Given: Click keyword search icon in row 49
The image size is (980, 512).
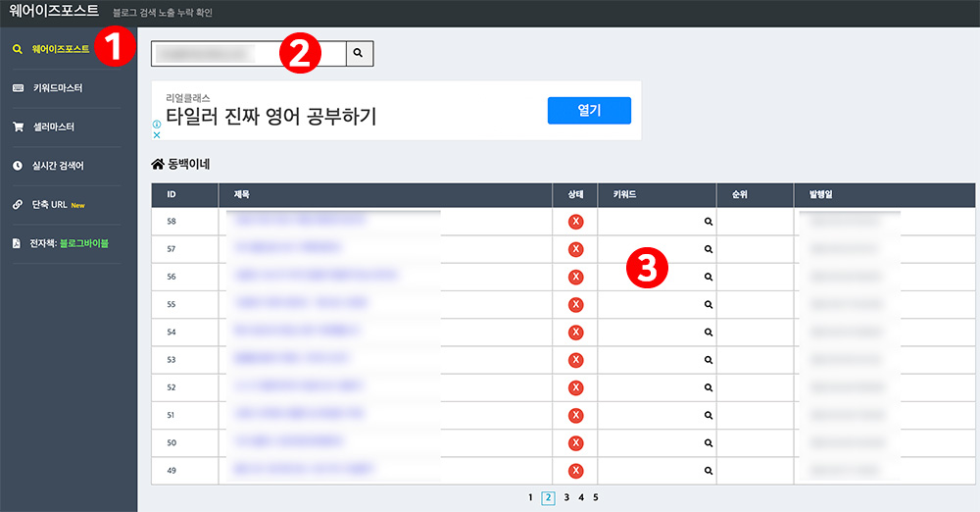Looking at the screenshot, I should [x=709, y=471].
